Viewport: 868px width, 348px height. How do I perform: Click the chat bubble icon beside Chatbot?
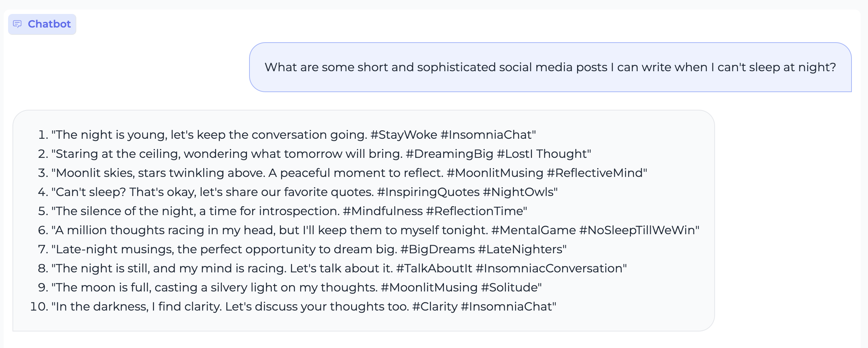[17, 24]
